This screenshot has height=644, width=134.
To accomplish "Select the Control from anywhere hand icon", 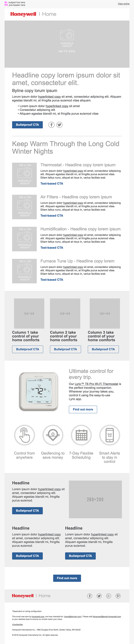I will (x=24, y=435).
